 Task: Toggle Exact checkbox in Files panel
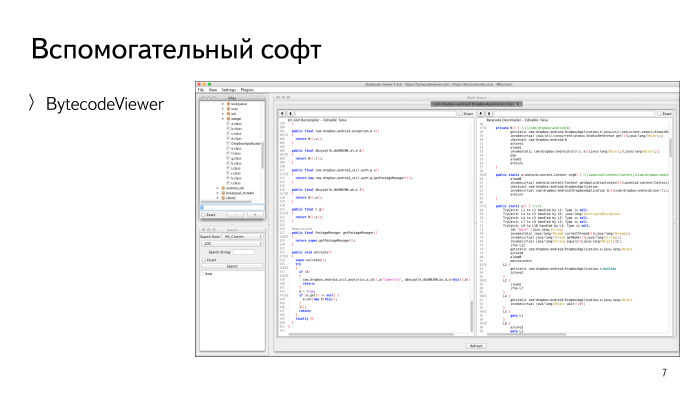(x=203, y=215)
